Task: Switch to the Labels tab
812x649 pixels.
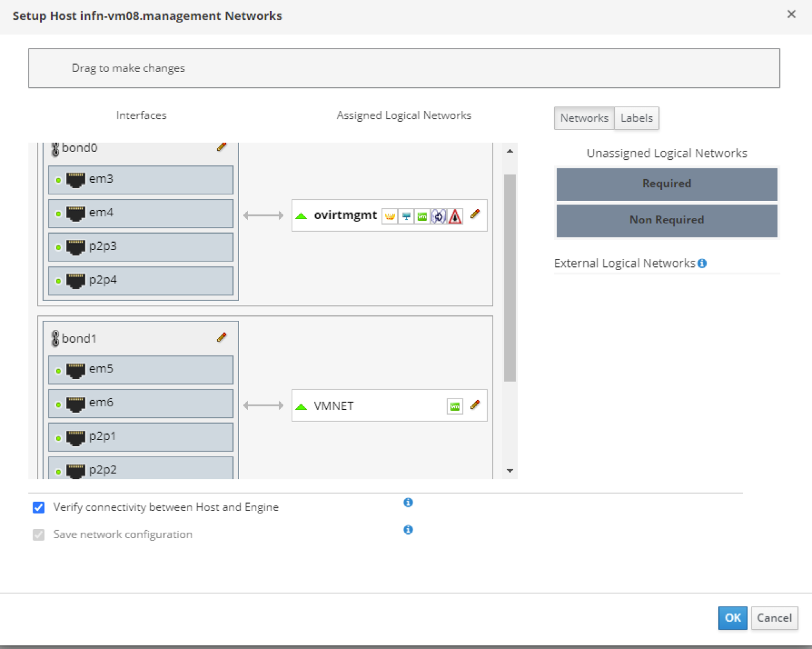Action: (x=637, y=118)
